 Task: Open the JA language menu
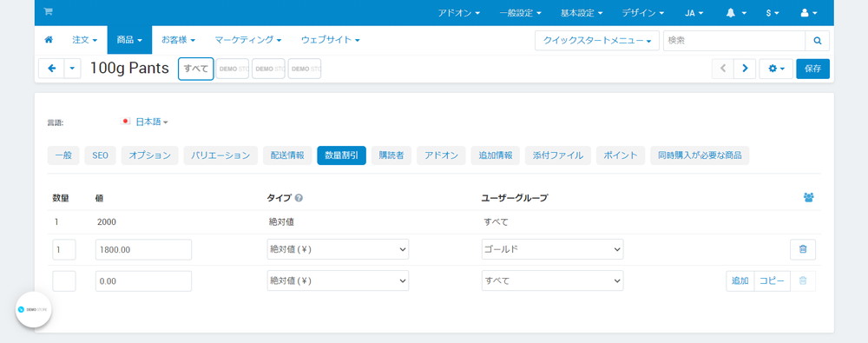pyautogui.click(x=694, y=13)
